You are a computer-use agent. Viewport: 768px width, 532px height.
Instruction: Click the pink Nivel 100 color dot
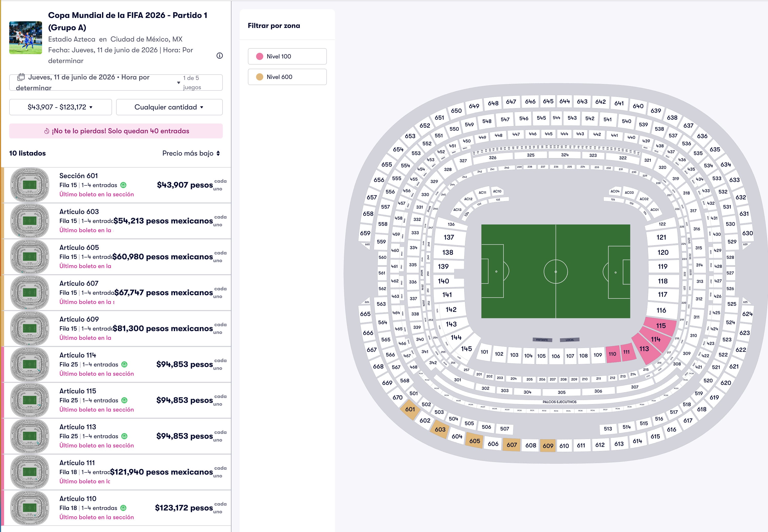click(x=260, y=56)
